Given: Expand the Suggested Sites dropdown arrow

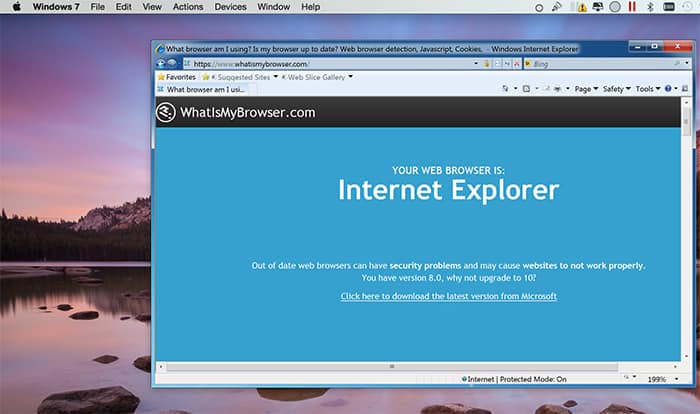Looking at the screenshot, I should pyautogui.click(x=275, y=76).
